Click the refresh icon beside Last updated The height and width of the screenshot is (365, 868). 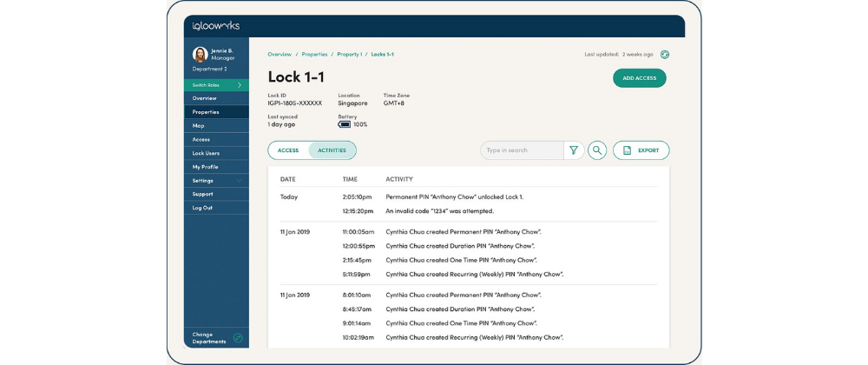[x=665, y=54]
